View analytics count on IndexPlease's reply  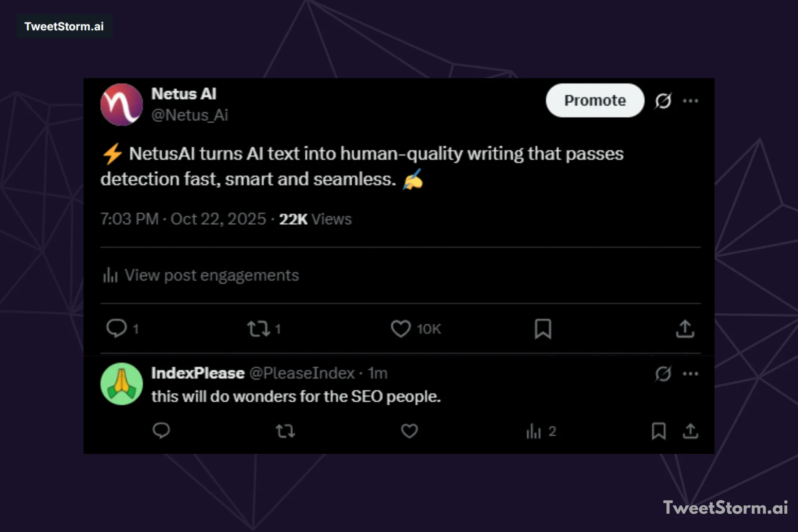(541, 431)
